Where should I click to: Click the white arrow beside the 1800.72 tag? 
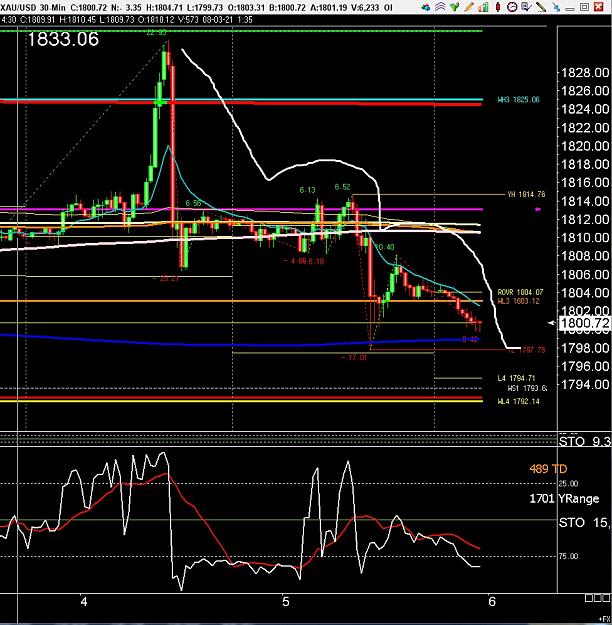tap(553, 323)
